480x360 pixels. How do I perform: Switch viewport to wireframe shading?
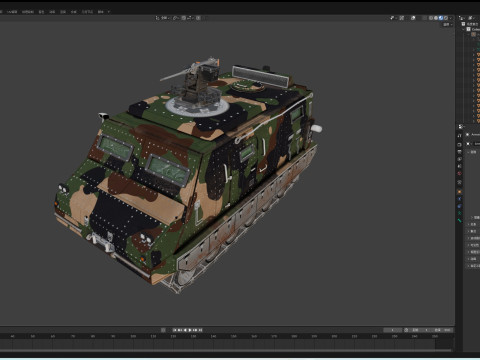point(431,18)
